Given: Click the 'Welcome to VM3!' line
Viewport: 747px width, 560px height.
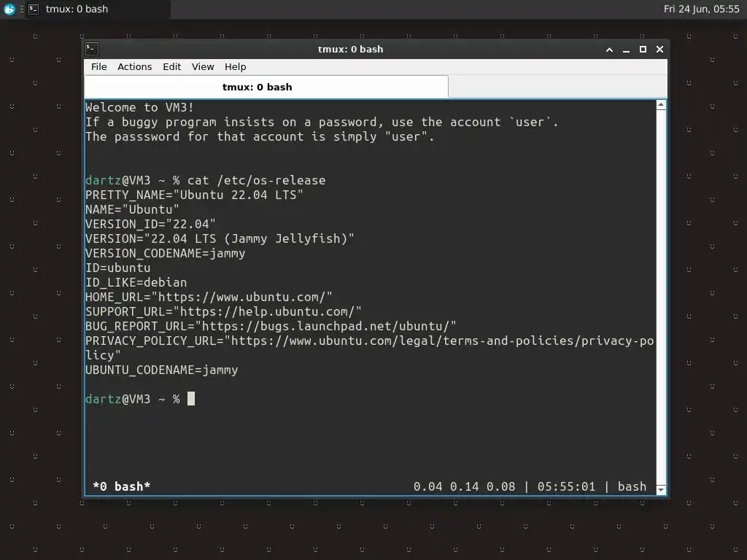Looking at the screenshot, I should [x=139, y=108].
